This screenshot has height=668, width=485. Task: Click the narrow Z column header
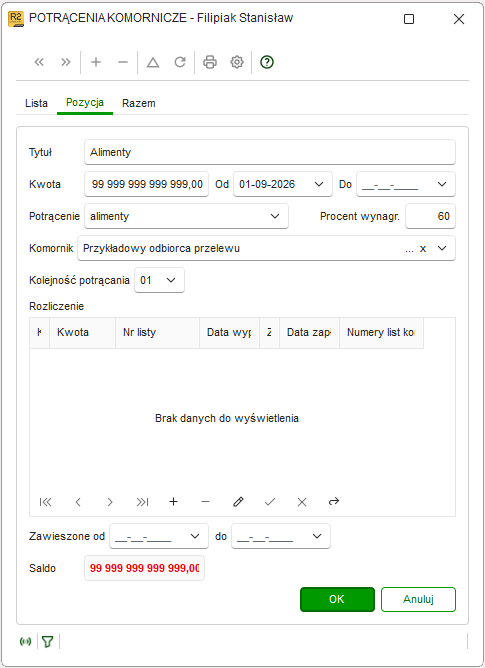[x=269, y=332]
